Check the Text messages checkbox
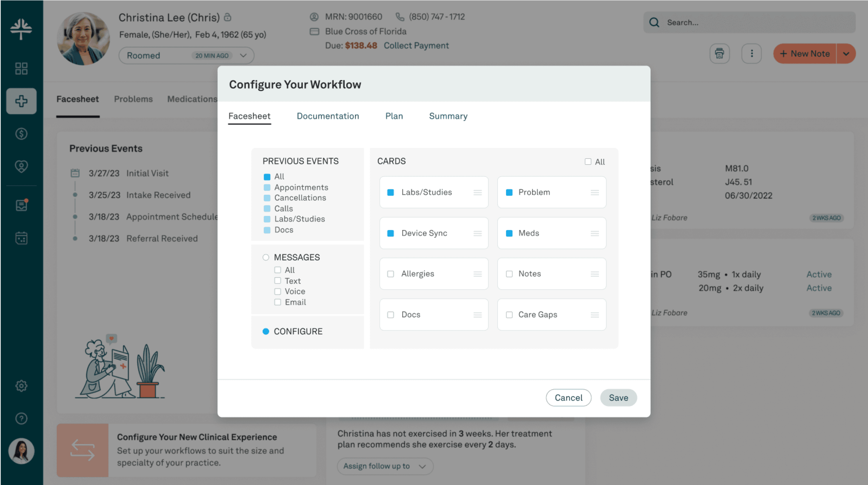Viewport: 868px width, 485px height. tap(277, 281)
